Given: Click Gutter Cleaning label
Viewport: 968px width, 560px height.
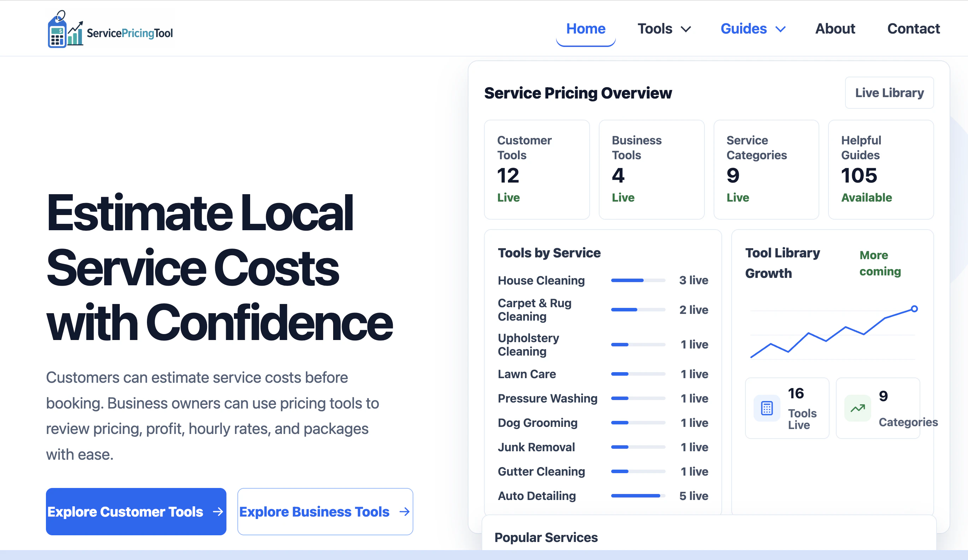Looking at the screenshot, I should (x=541, y=471).
